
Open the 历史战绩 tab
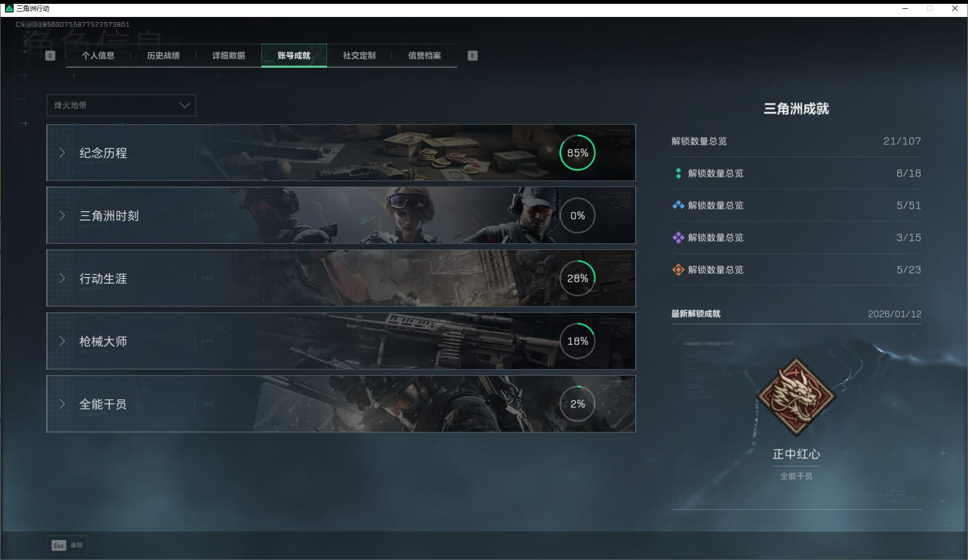(163, 55)
